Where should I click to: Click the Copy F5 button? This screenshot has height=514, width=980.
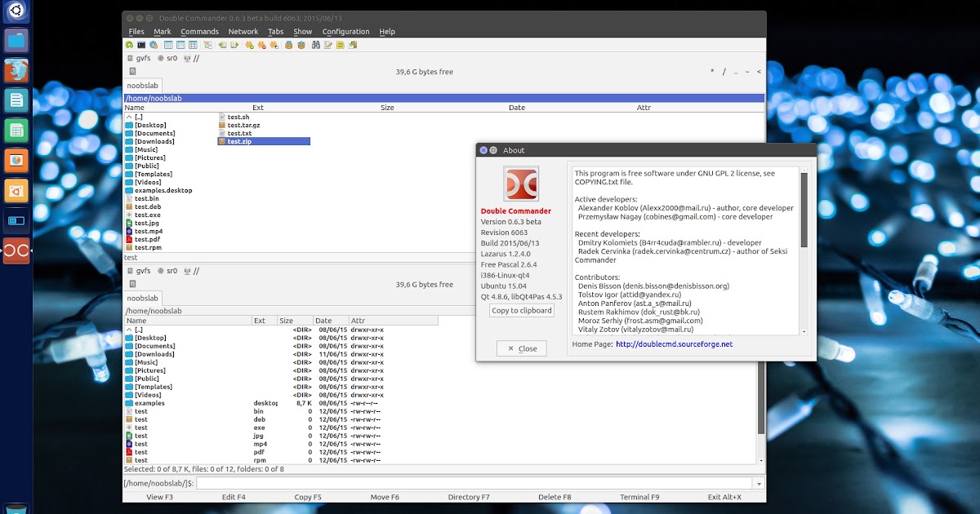pos(308,497)
